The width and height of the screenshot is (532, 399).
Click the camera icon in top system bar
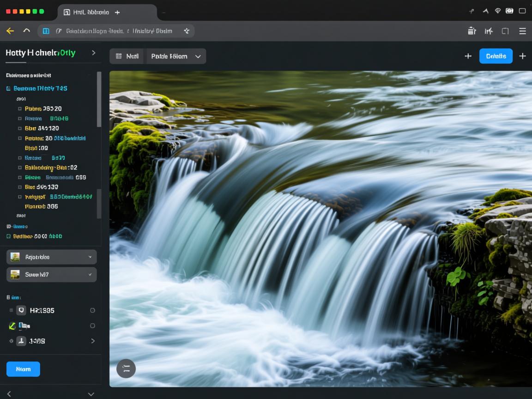click(510, 11)
